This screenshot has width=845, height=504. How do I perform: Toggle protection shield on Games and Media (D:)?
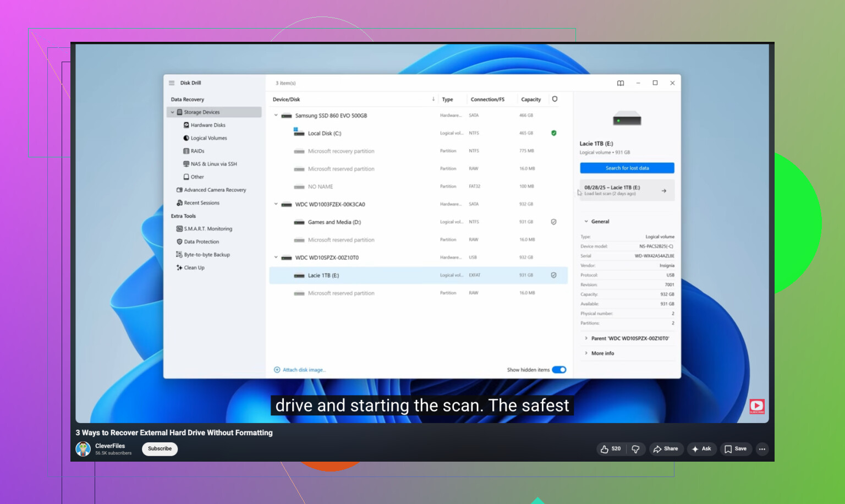point(554,222)
